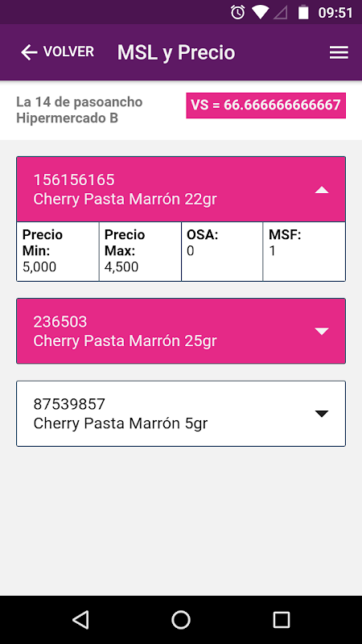Expand the Cherry Pasta Marrón 25gr arrow

321,331
